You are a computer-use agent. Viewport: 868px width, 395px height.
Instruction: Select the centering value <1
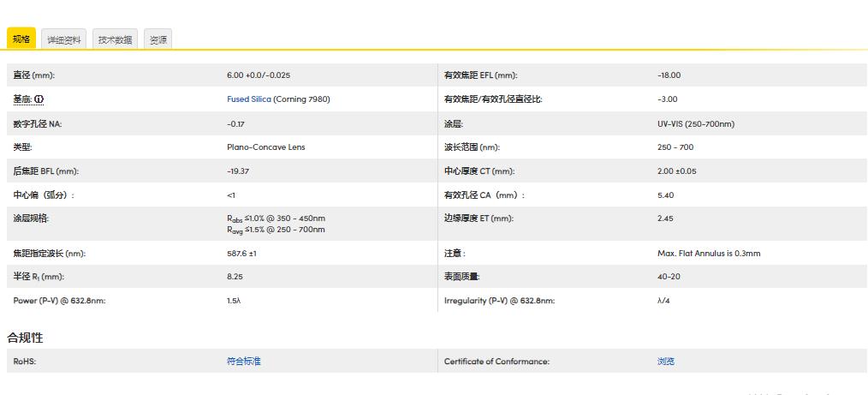231,195
